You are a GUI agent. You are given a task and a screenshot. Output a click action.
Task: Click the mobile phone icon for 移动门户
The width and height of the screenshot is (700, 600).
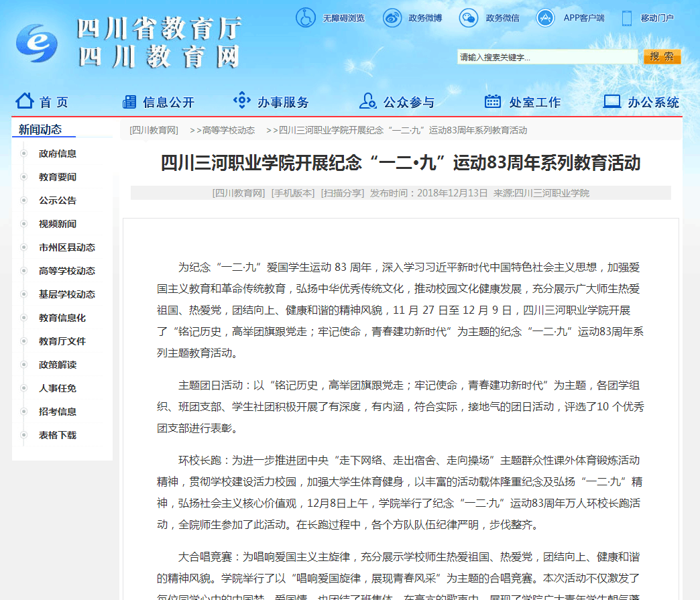[627, 17]
